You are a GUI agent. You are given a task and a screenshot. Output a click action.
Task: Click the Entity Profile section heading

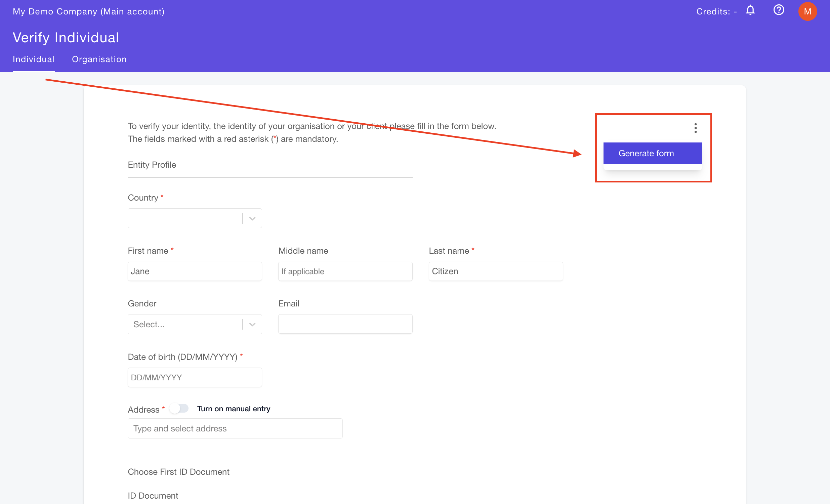pos(152,165)
